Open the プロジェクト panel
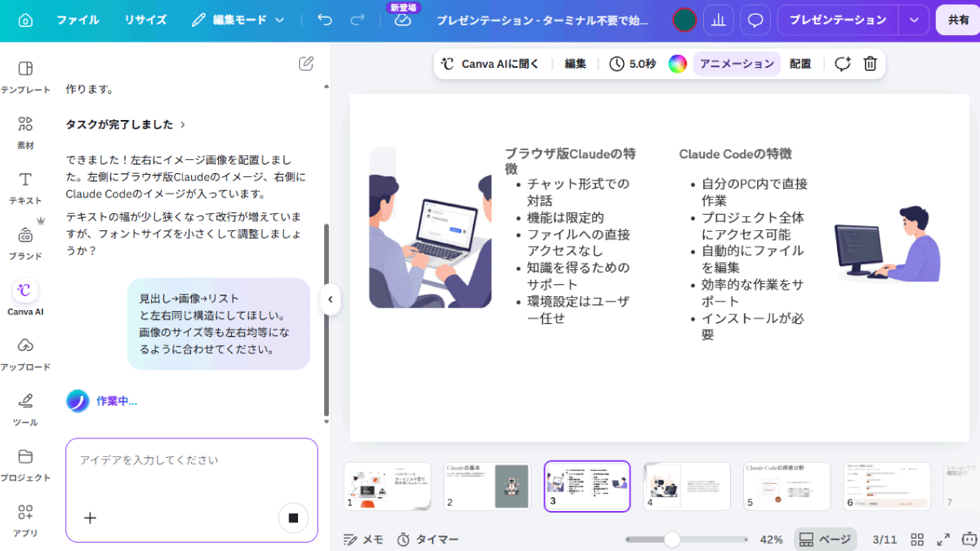This screenshot has width=980, height=551. tap(25, 464)
